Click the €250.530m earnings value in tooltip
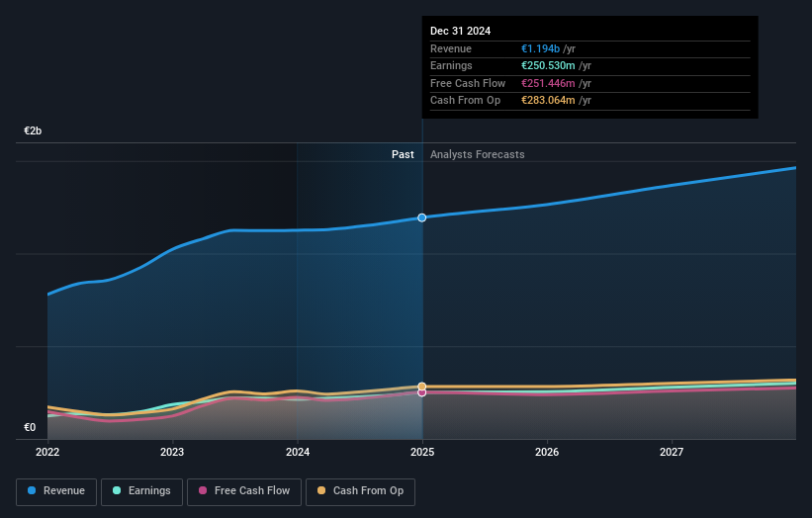 [x=548, y=65]
